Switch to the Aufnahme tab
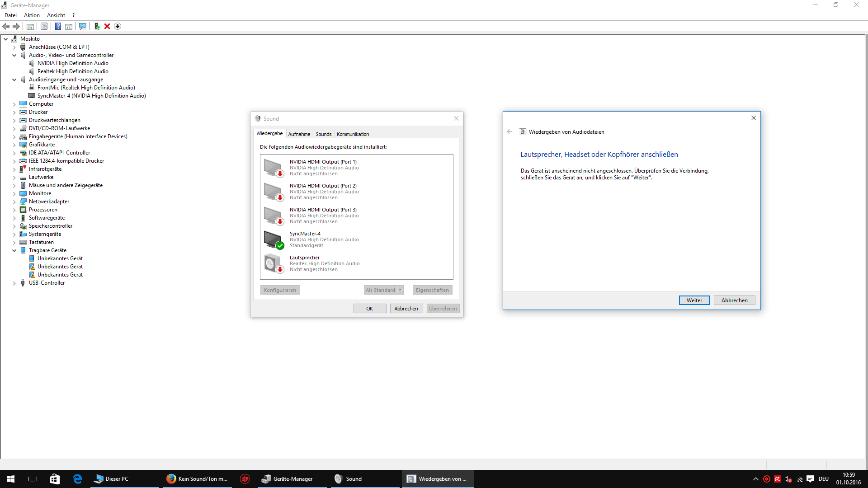The image size is (868, 488). click(x=299, y=134)
